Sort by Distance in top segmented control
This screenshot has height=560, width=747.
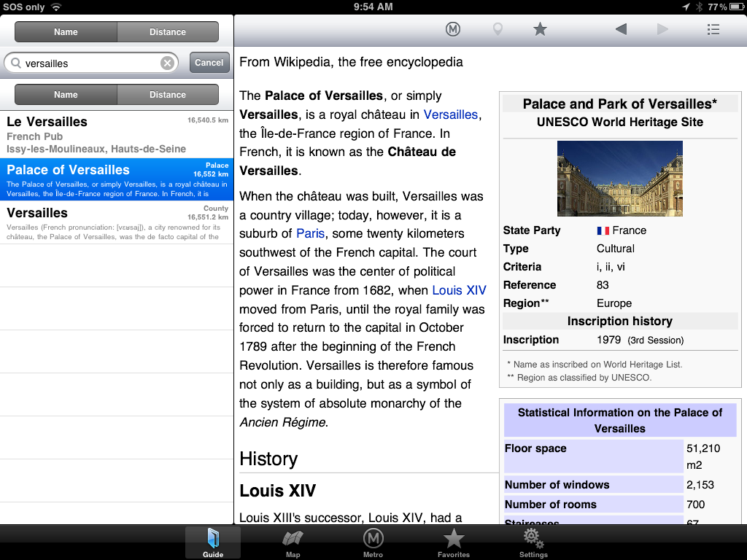pos(168,32)
